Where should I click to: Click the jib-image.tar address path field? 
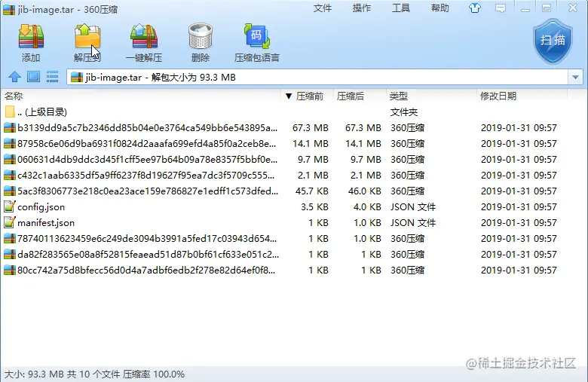tap(318, 77)
